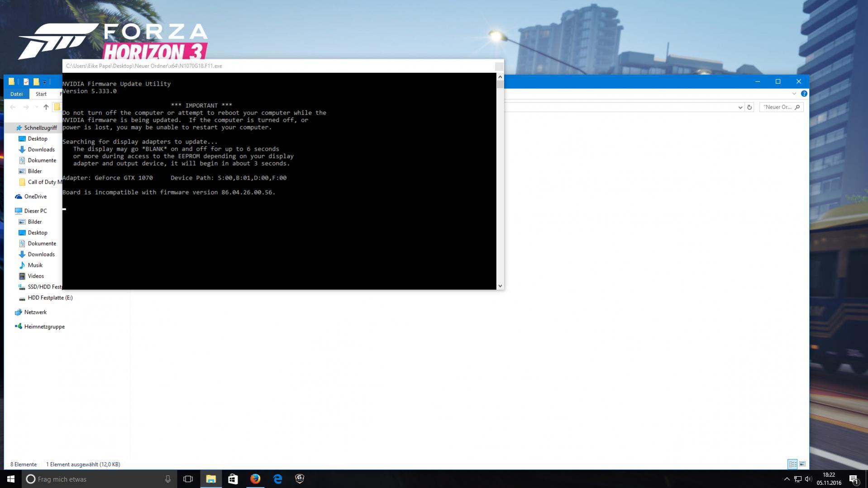This screenshot has width=868, height=488.
Task: Show hidden system tray icons
Action: pyautogui.click(x=787, y=479)
